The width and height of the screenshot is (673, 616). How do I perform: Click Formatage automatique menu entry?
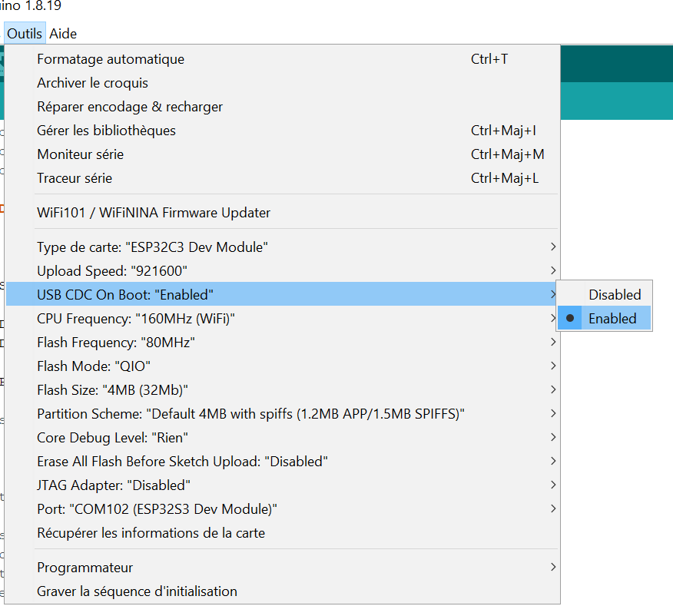283,59
